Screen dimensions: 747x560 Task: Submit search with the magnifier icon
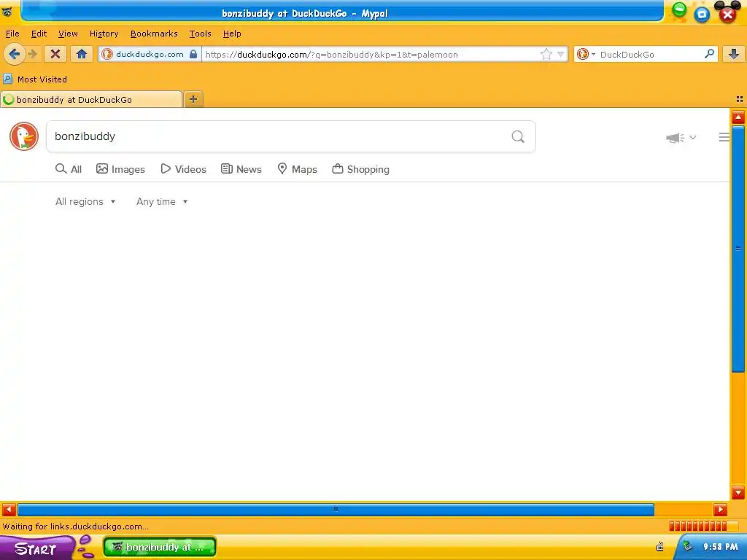click(518, 136)
